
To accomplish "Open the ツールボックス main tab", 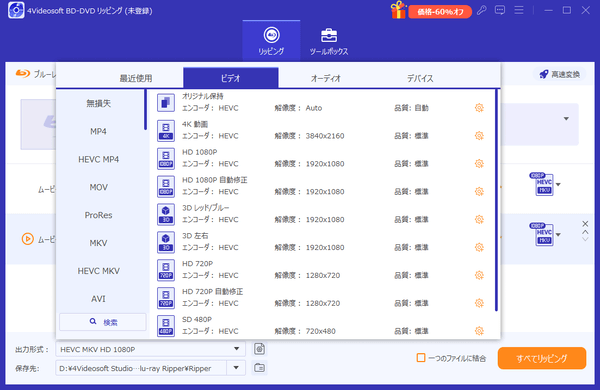I will coord(329,41).
